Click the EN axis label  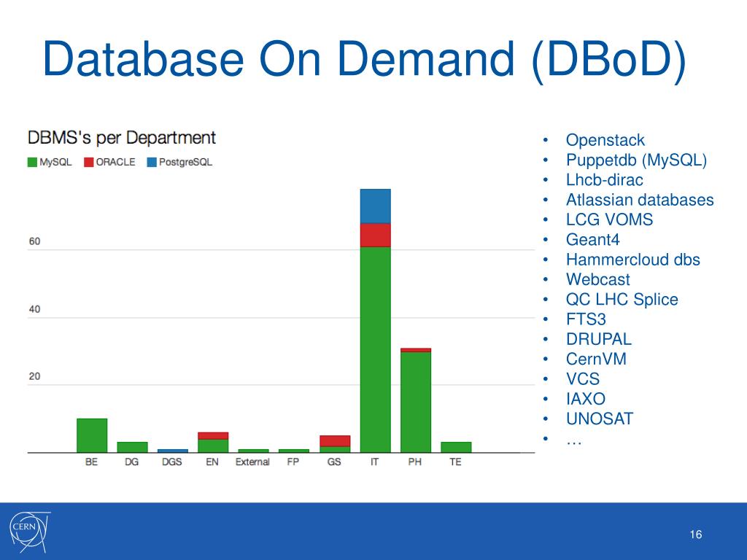click(212, 462)
